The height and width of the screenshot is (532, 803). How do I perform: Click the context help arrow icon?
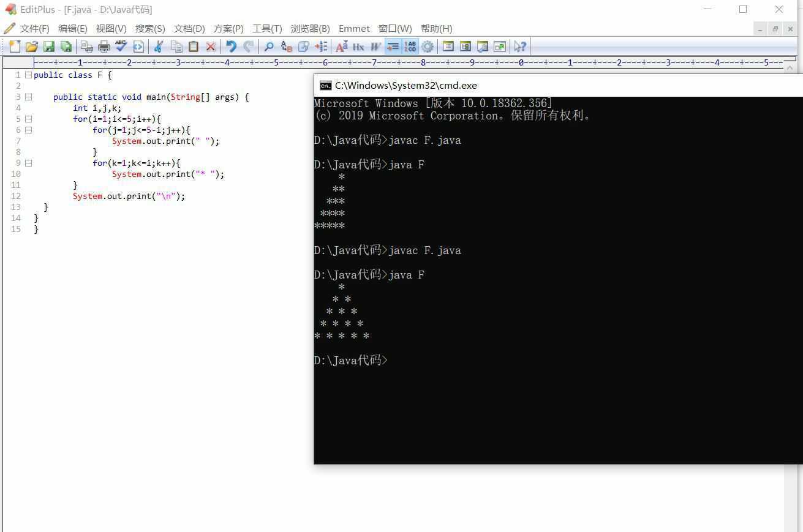click(x=520, y=47)
